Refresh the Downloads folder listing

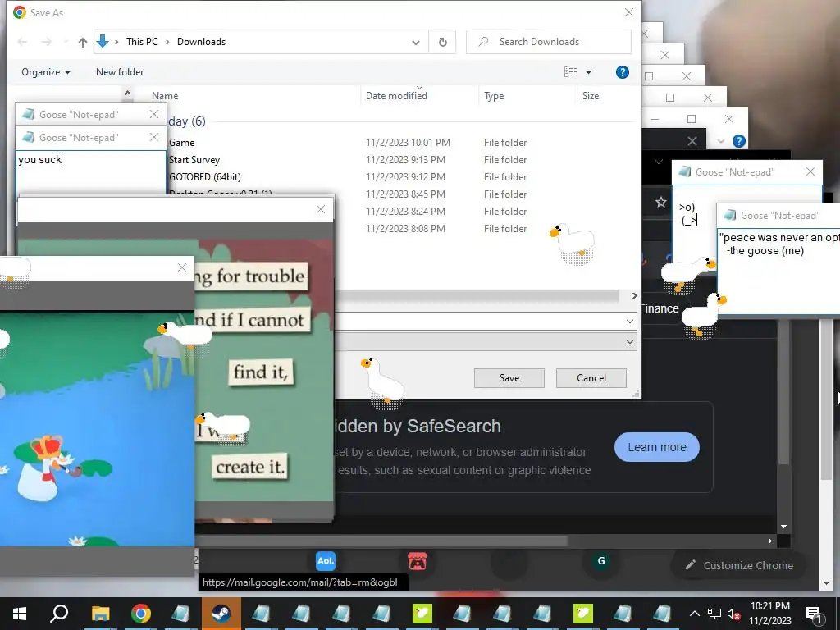click(x=442, y=43)
